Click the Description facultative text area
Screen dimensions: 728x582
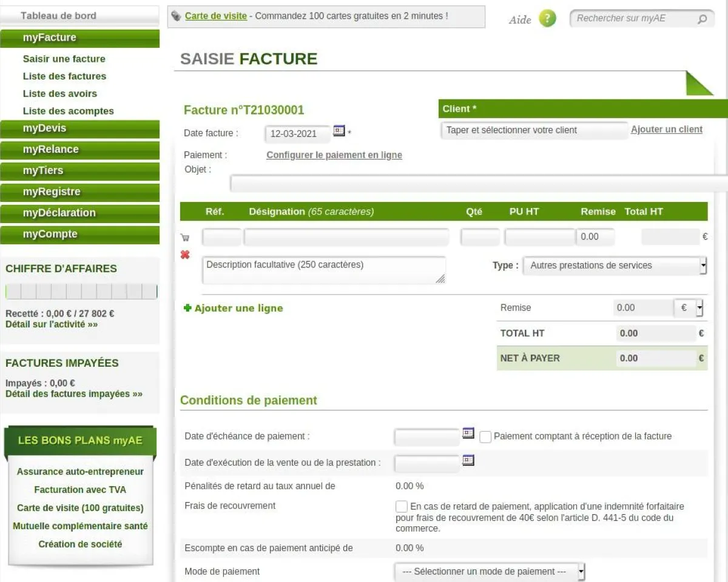[324, 270]
